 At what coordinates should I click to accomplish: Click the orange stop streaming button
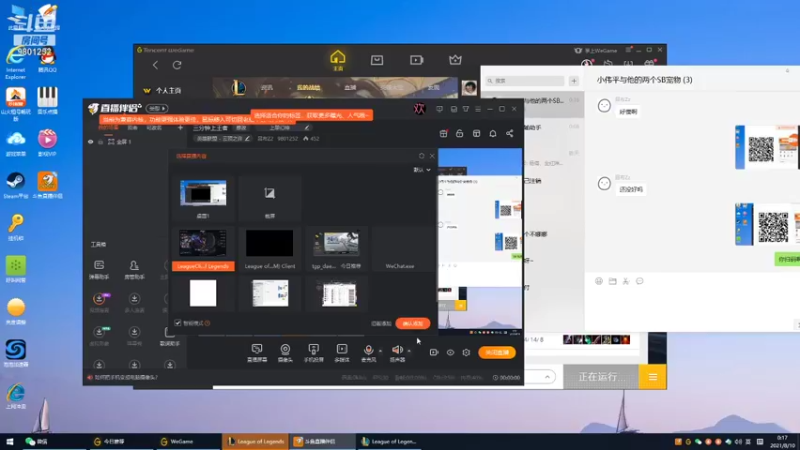[x=497, y=353]
